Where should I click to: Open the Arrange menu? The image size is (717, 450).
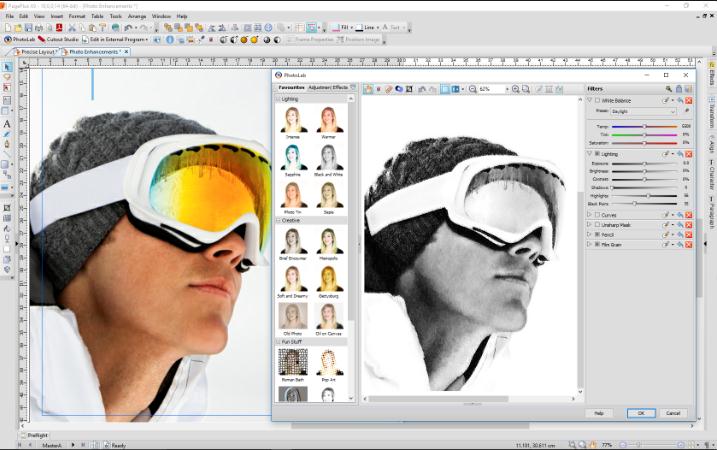136,16
